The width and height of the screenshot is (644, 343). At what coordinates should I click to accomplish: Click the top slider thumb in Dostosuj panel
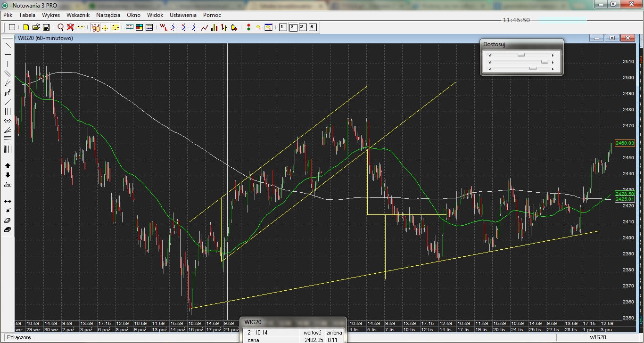pos(521,55)
